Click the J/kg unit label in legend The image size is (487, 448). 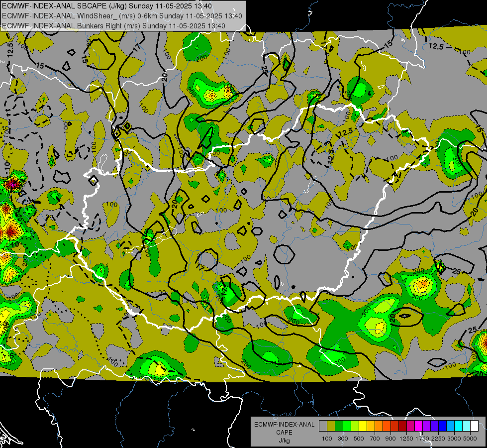[284, 441]
